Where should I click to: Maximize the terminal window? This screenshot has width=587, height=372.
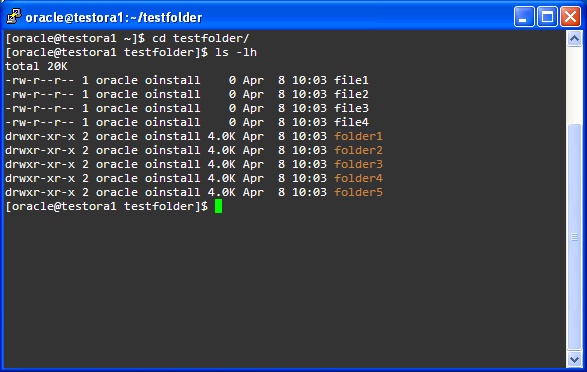tap(547, 17)
